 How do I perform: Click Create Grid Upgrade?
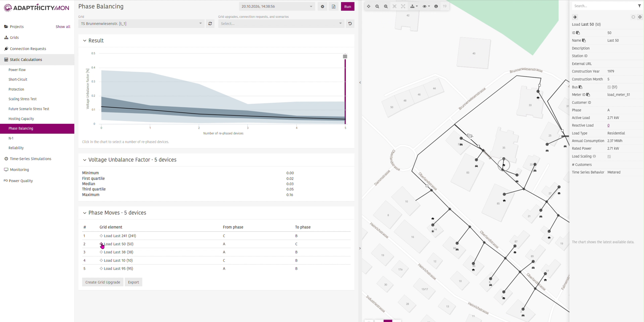[103, 282]
